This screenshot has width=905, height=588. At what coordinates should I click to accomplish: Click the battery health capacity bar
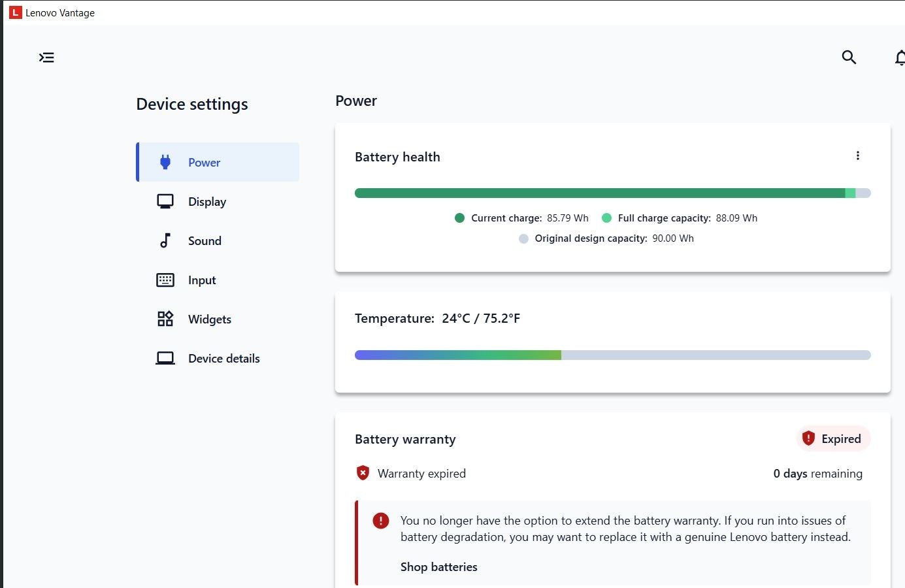(x=612, y=193)
